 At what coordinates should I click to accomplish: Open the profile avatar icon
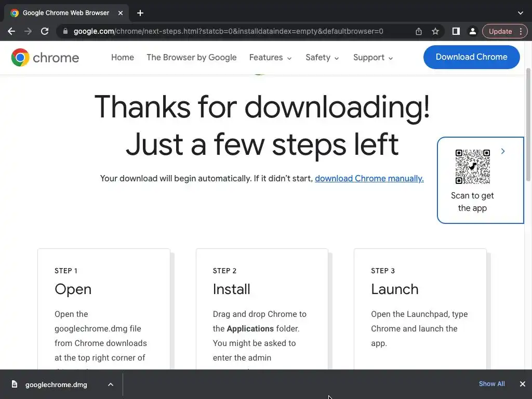coord(473,31)
